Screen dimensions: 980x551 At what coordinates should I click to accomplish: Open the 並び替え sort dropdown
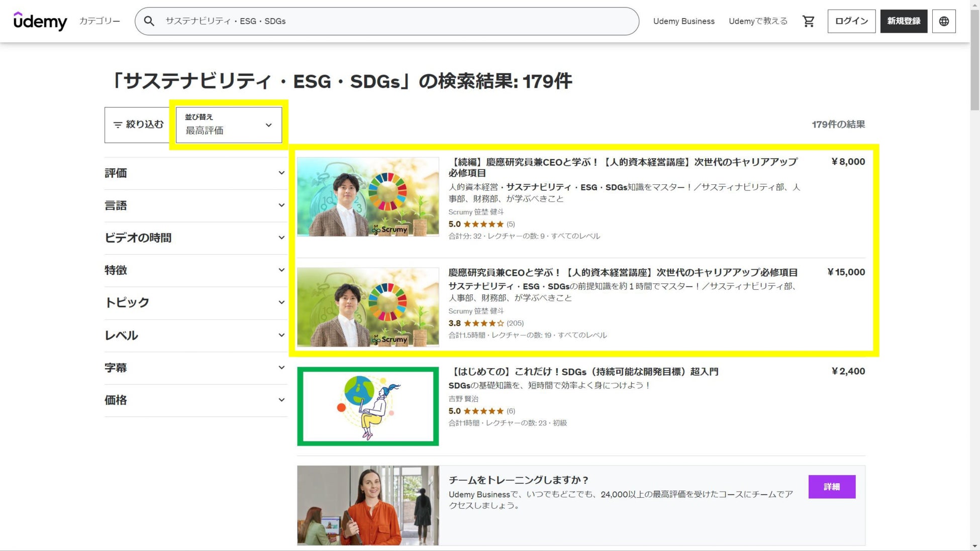[229, 125]
